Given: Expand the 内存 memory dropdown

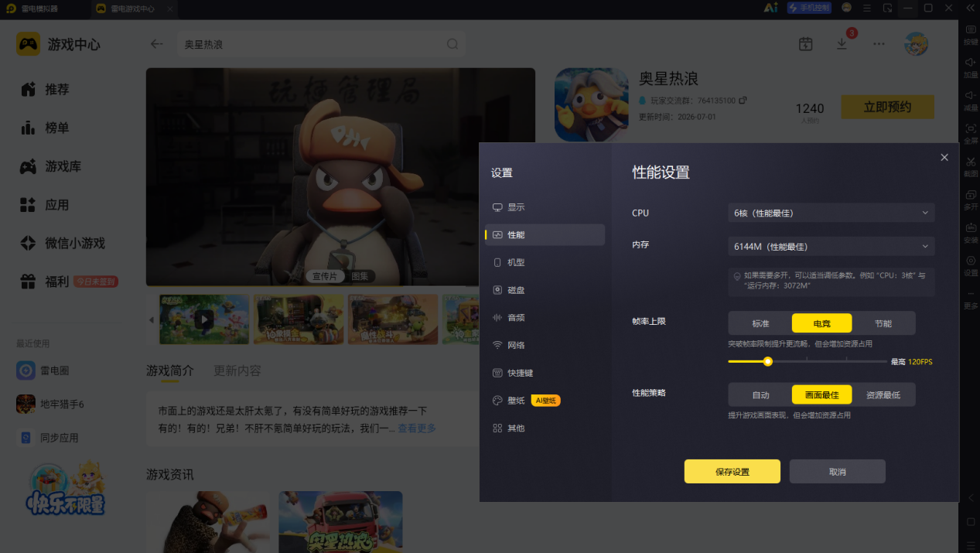Looking at the screenshot, I should tap(831, 247).
